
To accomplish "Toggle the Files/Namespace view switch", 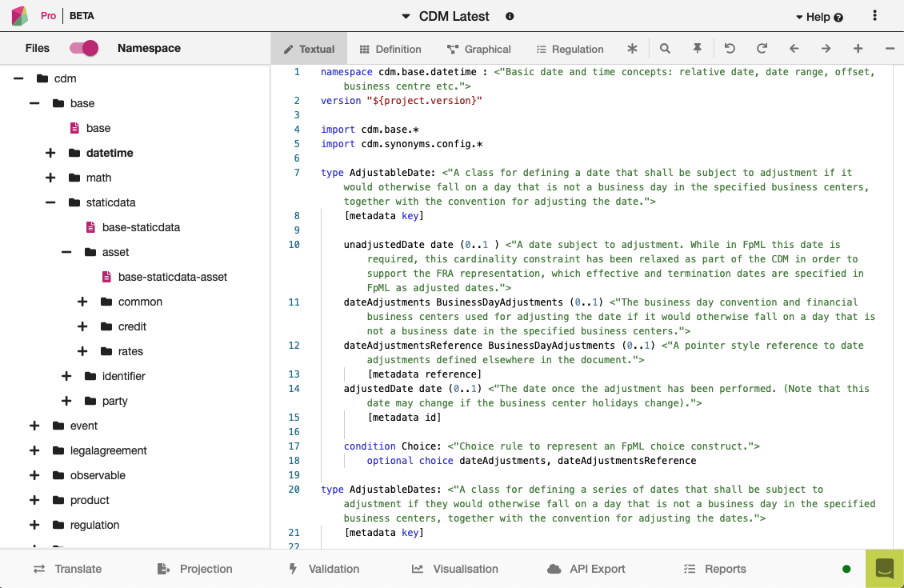I will coord(84,48).
